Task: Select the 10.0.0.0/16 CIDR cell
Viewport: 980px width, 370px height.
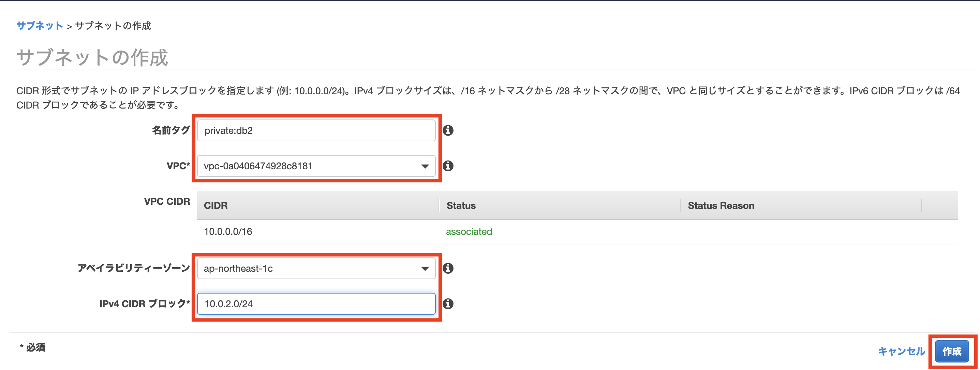Action: pyautogui.click(x=228, y=231)
